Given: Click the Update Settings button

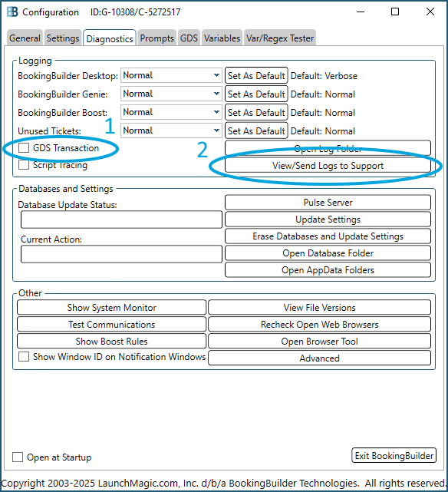Looking at the screenshot, I should point(328,220).
